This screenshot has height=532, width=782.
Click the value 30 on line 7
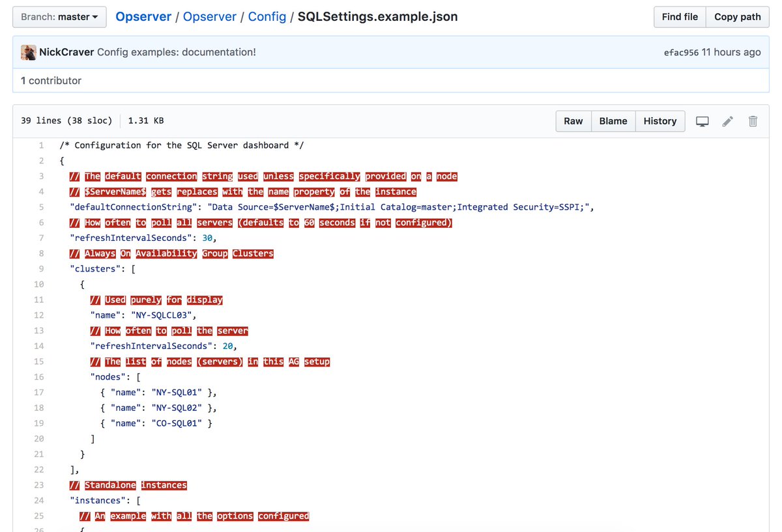click(207, 238)
